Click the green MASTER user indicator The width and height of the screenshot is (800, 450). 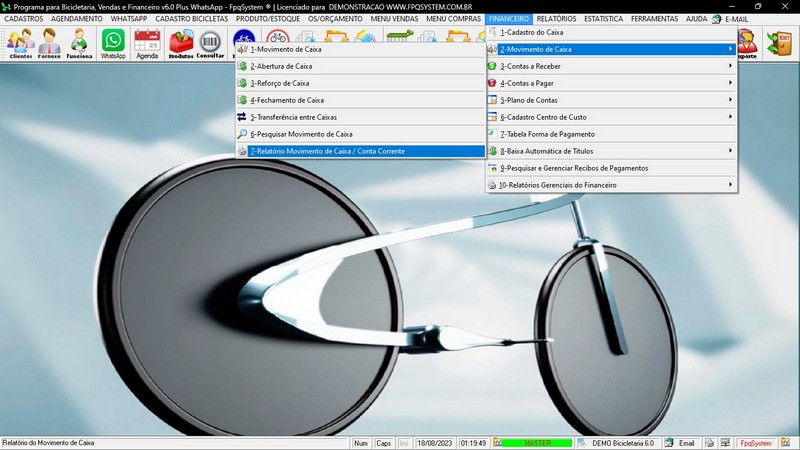pos(537,443)
